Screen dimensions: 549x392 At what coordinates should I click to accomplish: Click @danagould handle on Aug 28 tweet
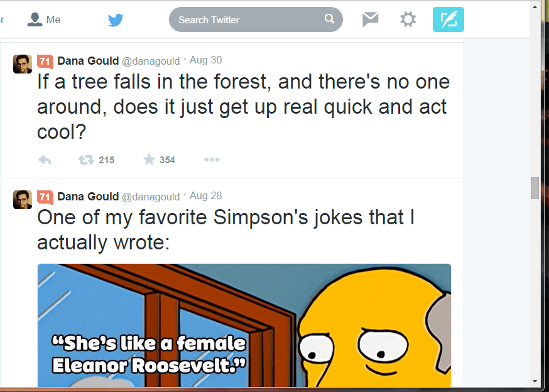point(151,197)
